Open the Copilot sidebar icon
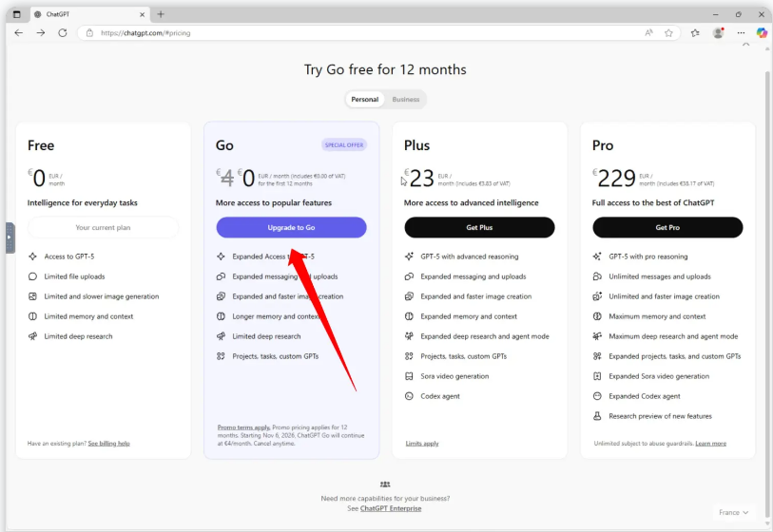773x532 pixels. (762, 32)
